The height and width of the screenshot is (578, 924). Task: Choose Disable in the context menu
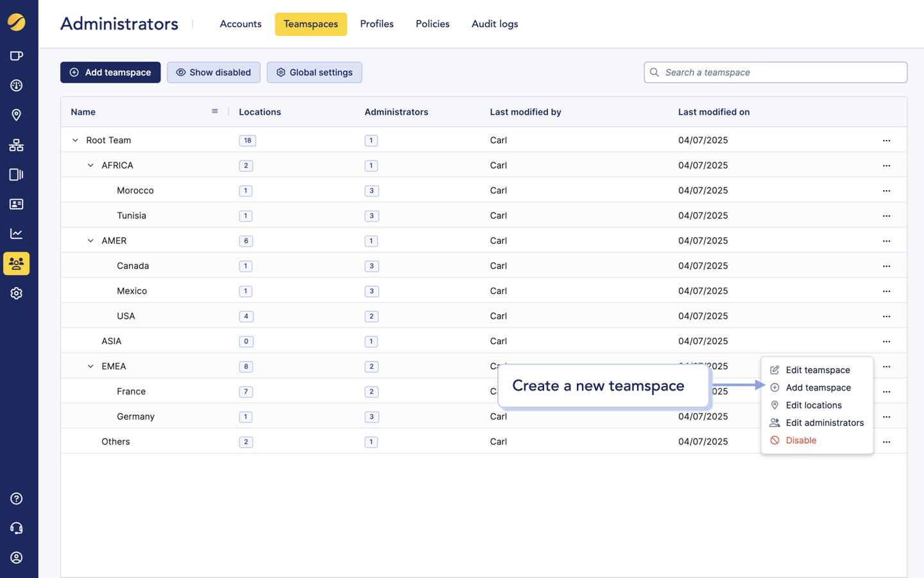(x=801, y=441)
